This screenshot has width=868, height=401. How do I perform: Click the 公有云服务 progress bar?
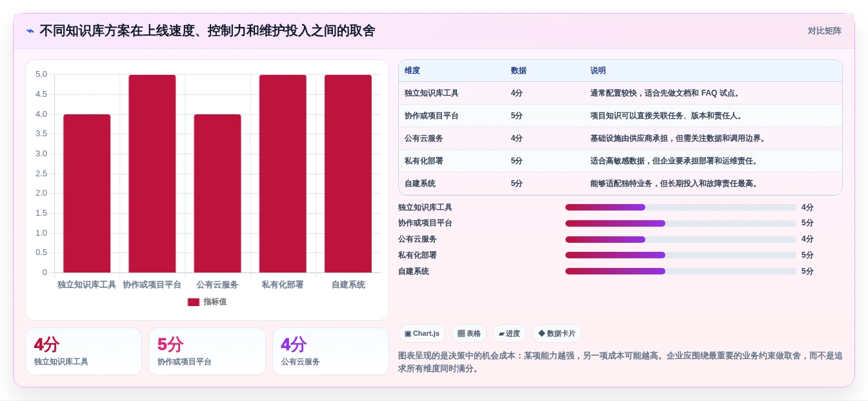681,240
